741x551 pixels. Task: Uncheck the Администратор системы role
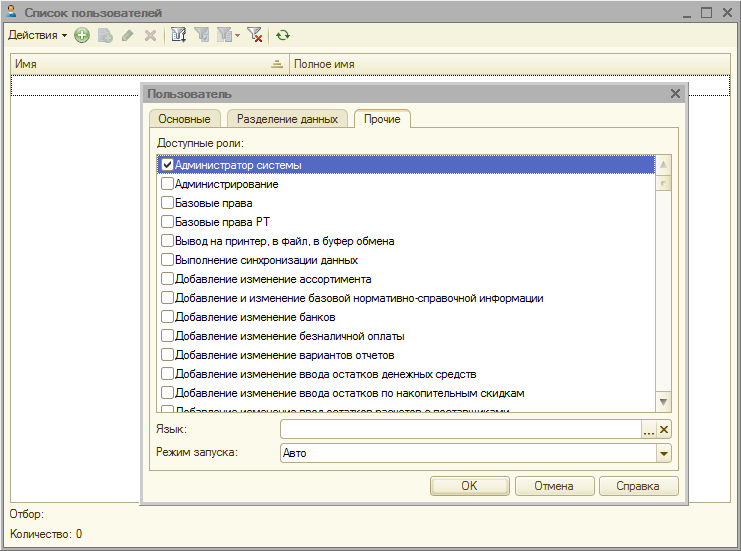point(168,165)
